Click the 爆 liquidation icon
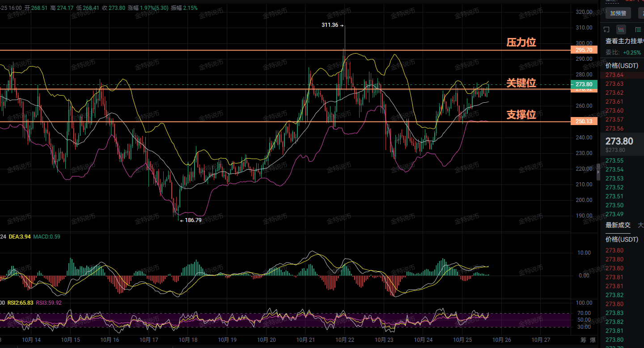The width and height of the screenshot is (644, 348). [x=593, y=340]
